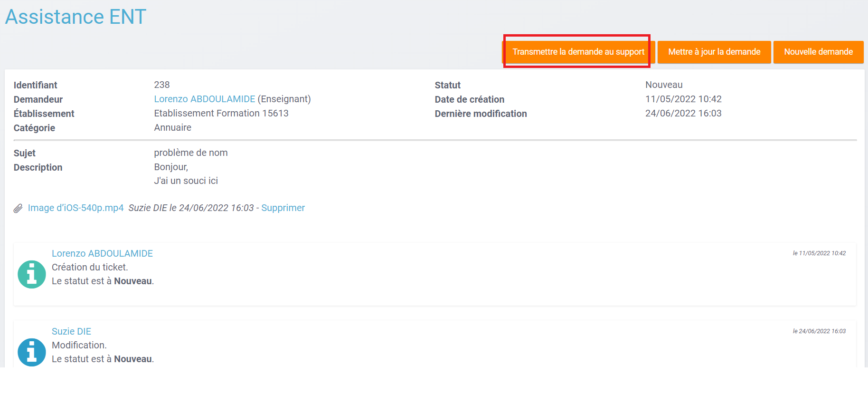Click the blue info icon beside Modification
Image resolution: width=868 pixels, height=404 pixels.
click(32, 352)
